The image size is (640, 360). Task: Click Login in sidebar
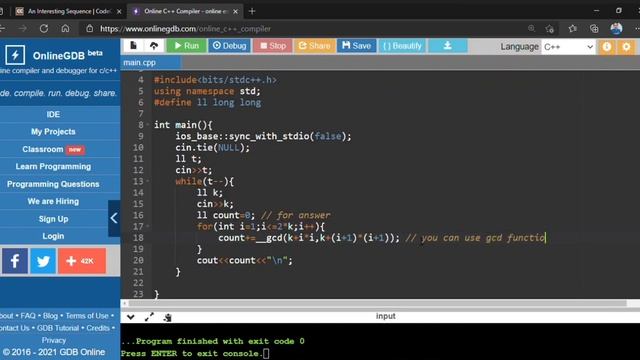point(53,236)
